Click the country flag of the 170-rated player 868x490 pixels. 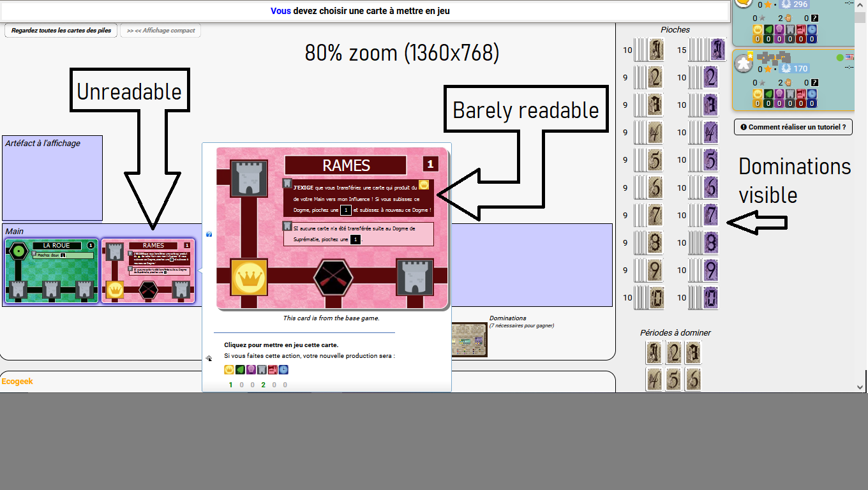849,58
